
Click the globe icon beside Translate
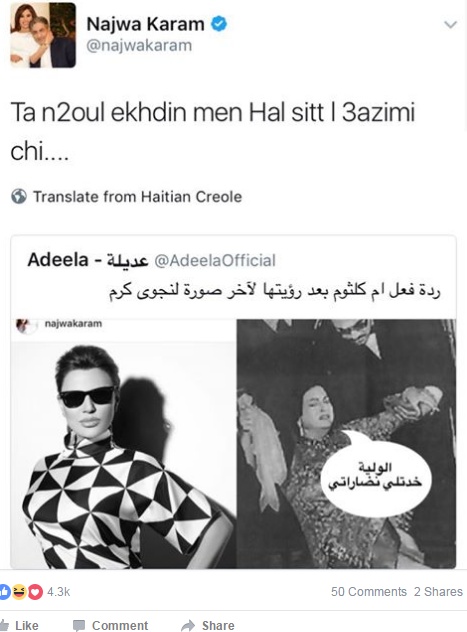(x=19, y=196)
